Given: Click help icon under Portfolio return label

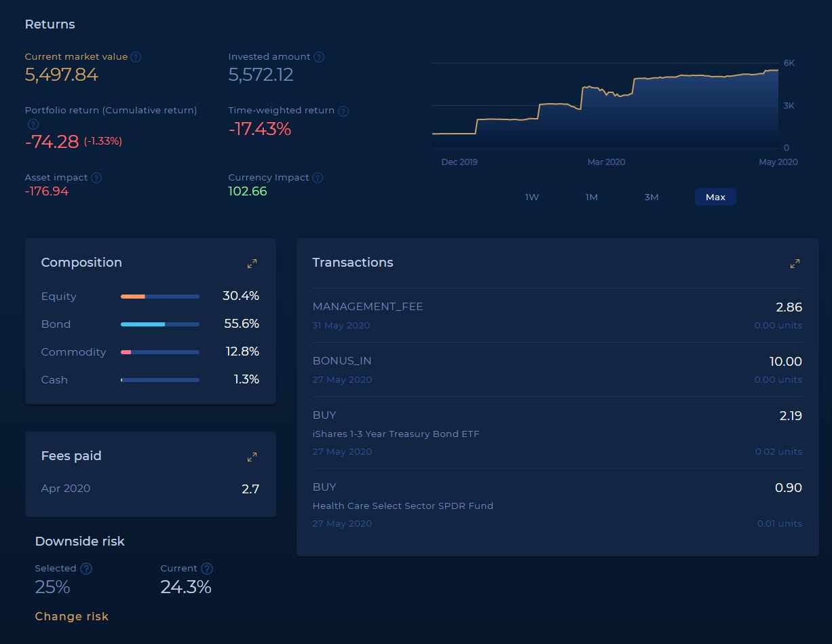Looking at the screenshot, I should 33,124.
